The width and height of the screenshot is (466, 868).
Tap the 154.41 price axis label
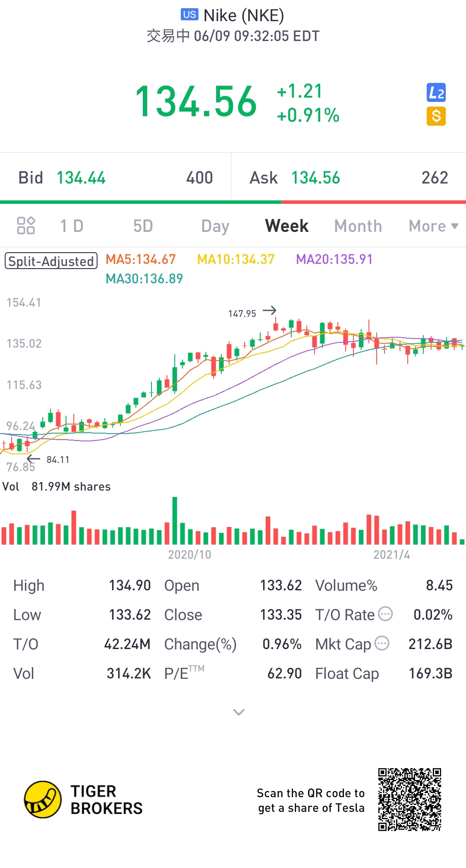point(24,302)
